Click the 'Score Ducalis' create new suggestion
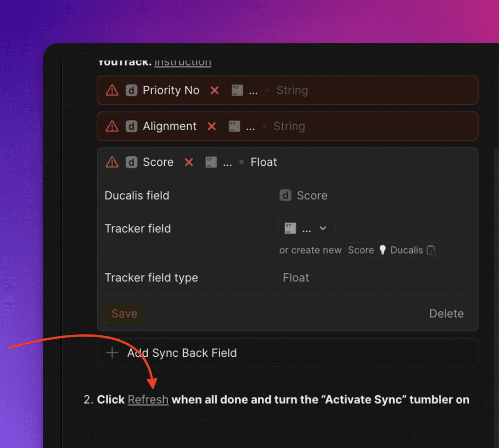The height and width of the screenshot is (448, 499). click(x=392, y=250)
